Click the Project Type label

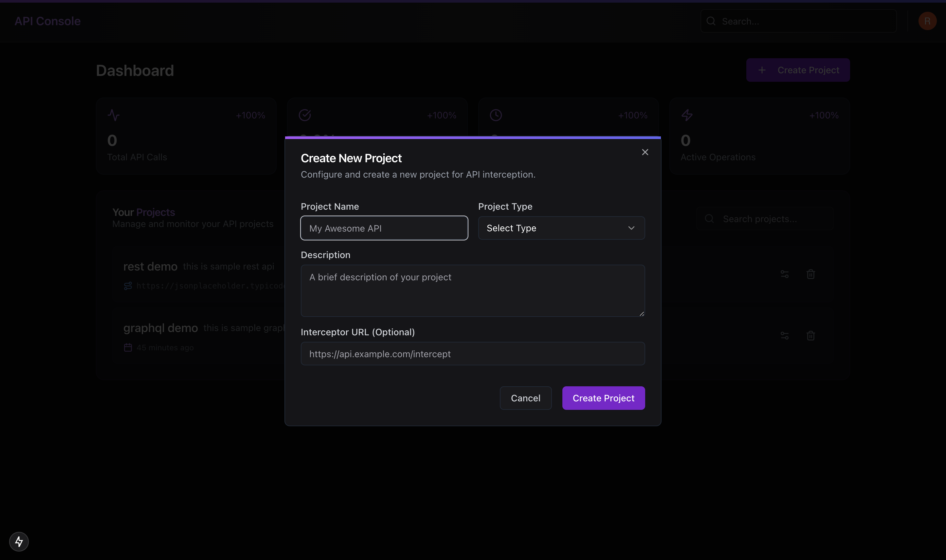[x=505, y=206]
